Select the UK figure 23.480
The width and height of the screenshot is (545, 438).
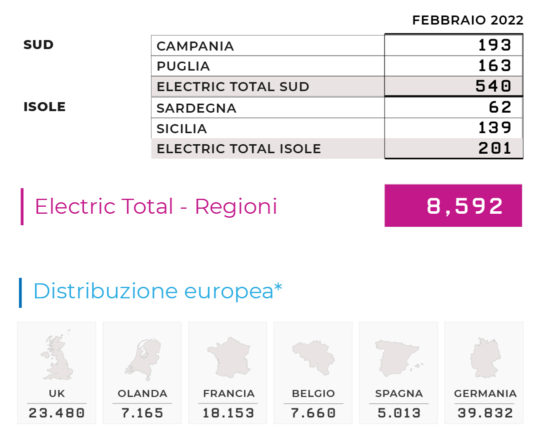tap(57, 413)
